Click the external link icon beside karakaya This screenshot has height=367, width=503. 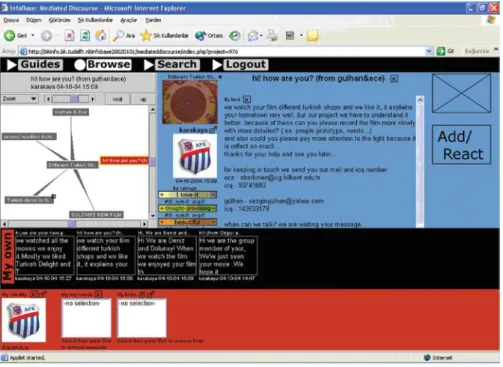213,130
